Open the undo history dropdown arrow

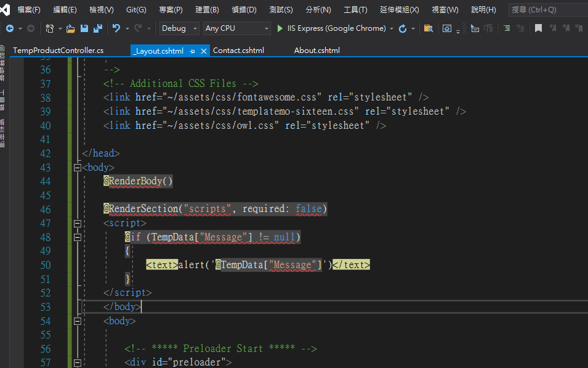click(x=127, y=28)
